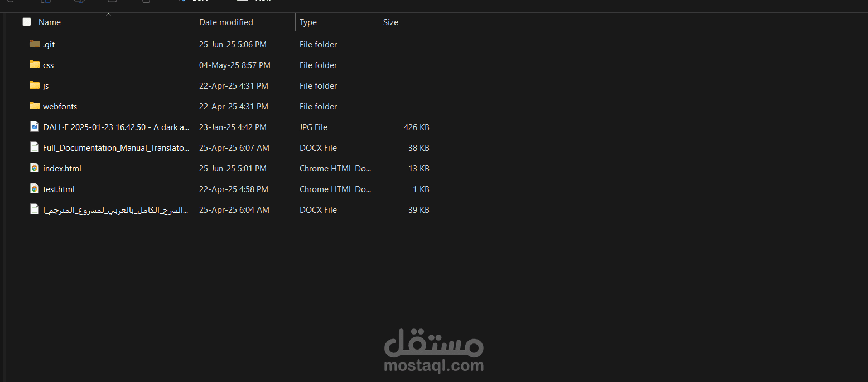
Task: Click File folder type for webfonts
Action: pos(318,107)
